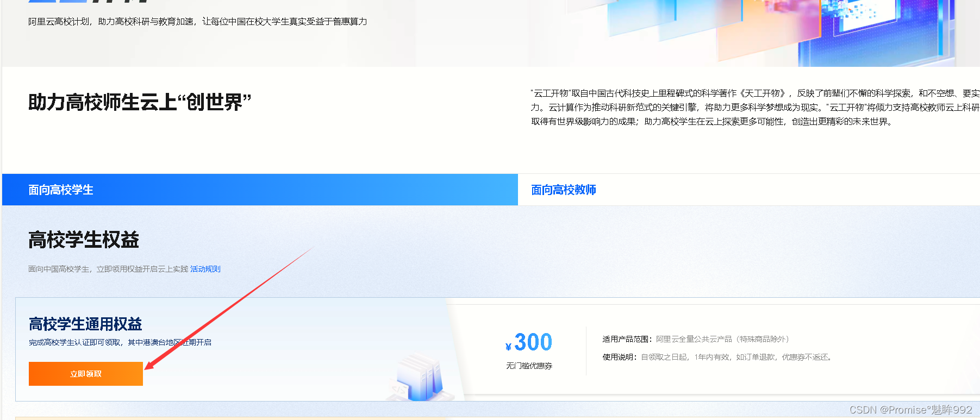Click the 无门槛优惠券 label
This screenshot has height=420, width=980.
point(529,366)
